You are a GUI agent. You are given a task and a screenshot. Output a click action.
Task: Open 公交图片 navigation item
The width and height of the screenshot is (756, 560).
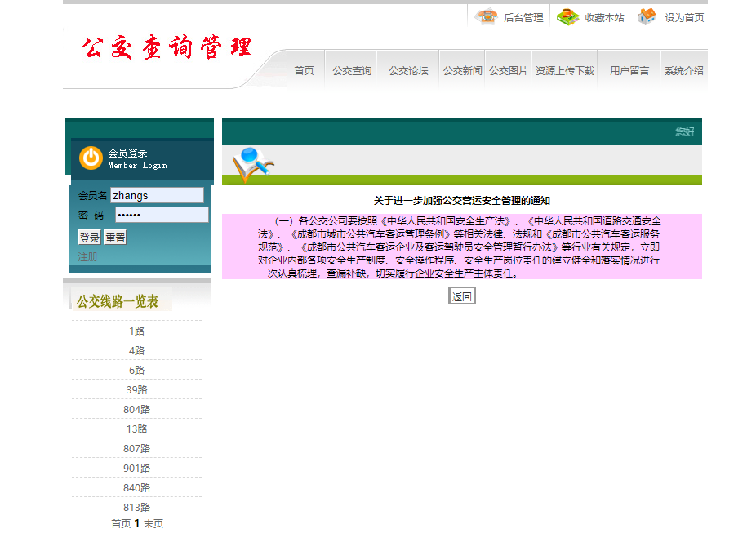[x=509, y=71]
